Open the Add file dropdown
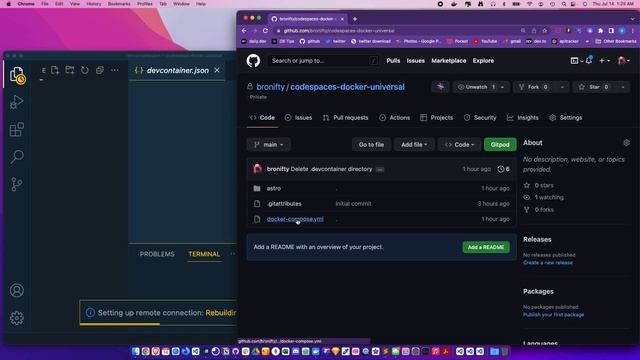Screen dimensions: 640x360 pos(414,144)
